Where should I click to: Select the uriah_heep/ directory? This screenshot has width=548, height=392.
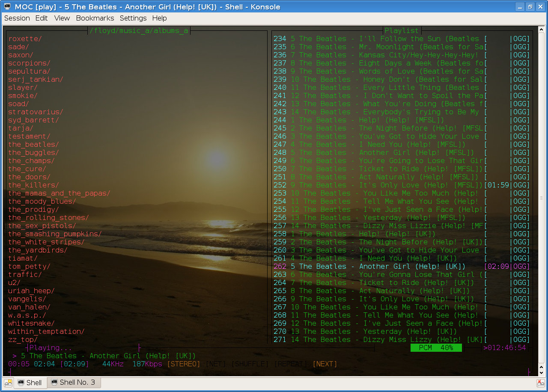coord(32,291)
